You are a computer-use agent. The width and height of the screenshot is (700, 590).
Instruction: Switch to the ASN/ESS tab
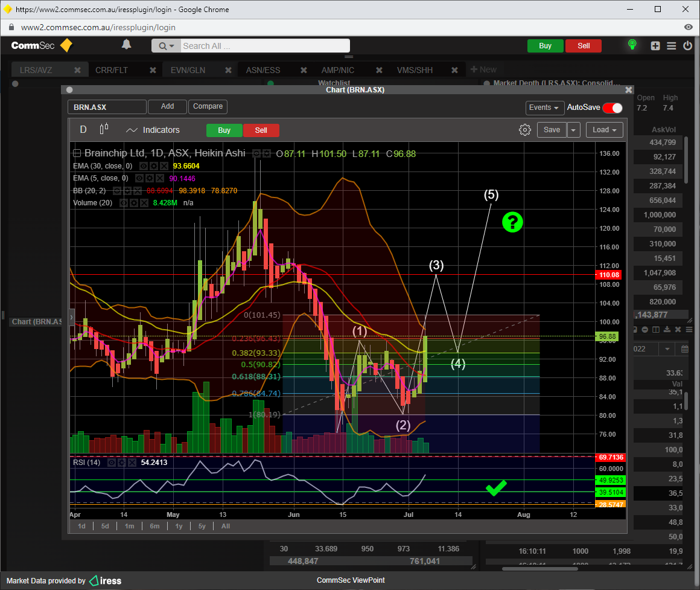point(263,70)
